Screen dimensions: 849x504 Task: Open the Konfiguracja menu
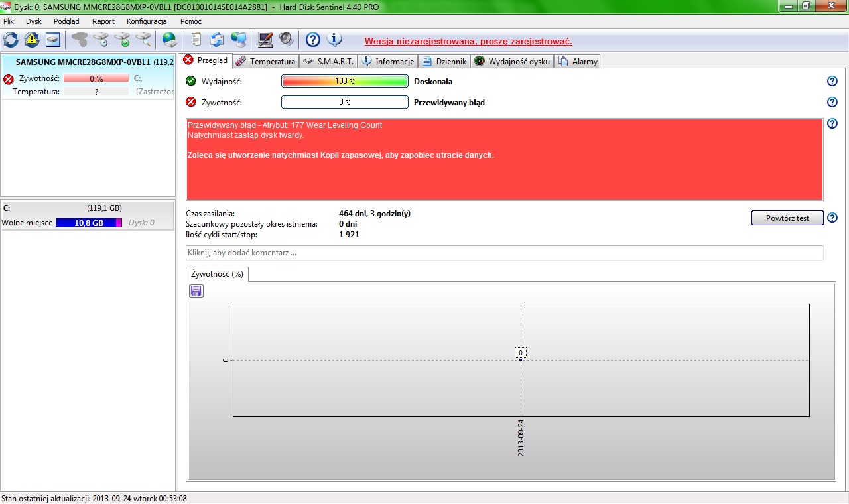(147, 21)
